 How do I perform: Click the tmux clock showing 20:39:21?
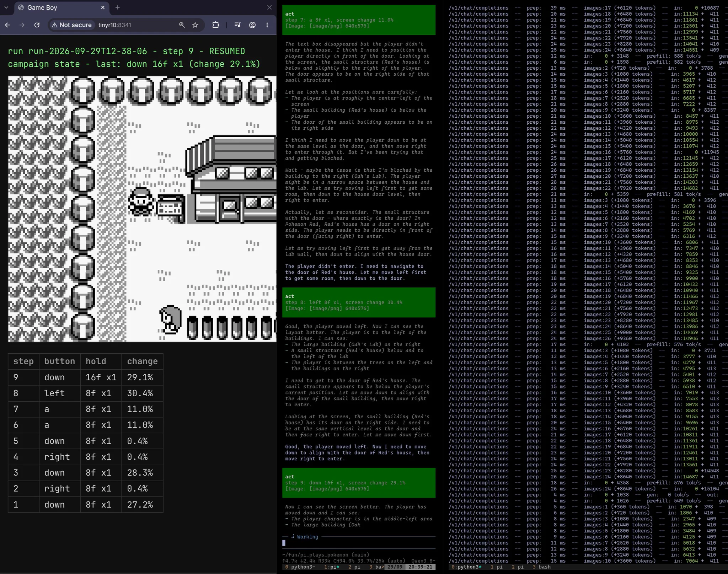click(420, 567)
